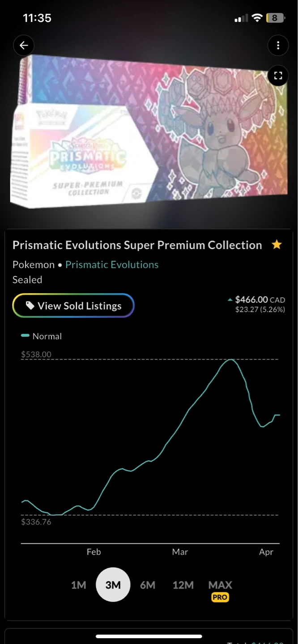The height and width of the screenshot is (644, 298).
Task: Tap the yellow PRO badge
Action: (x=220, y=597)
